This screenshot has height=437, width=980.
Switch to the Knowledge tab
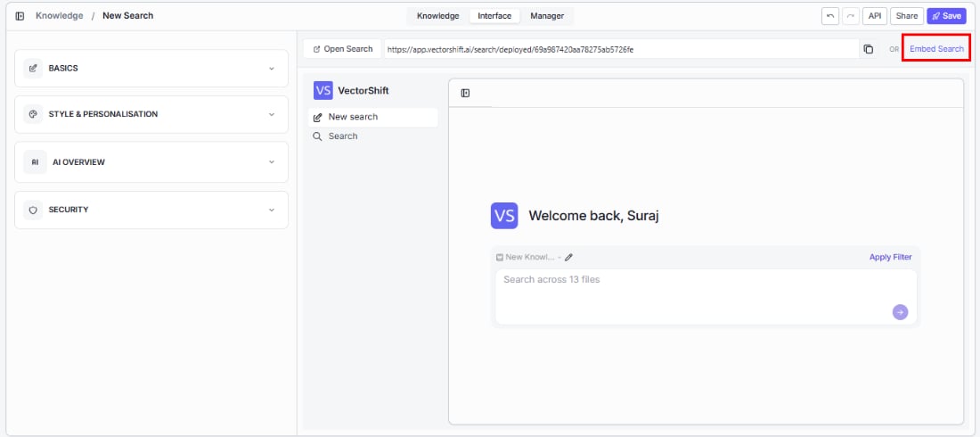point(438,16)
